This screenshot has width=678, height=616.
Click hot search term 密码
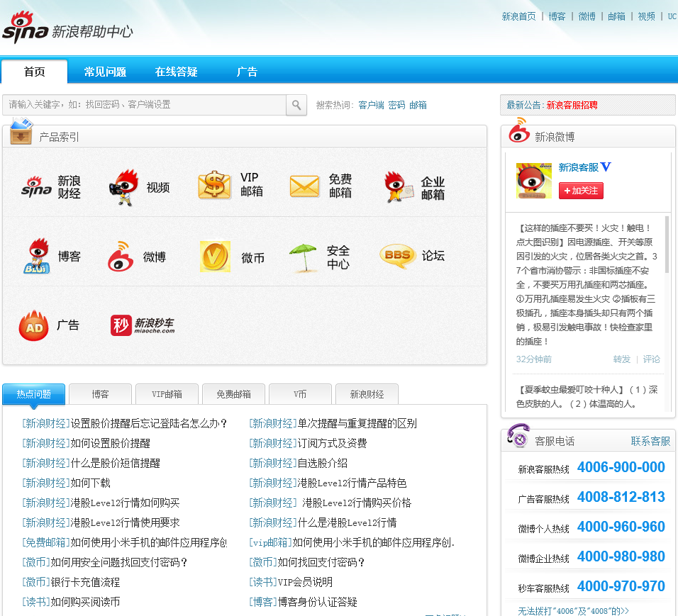click(396, 105)
